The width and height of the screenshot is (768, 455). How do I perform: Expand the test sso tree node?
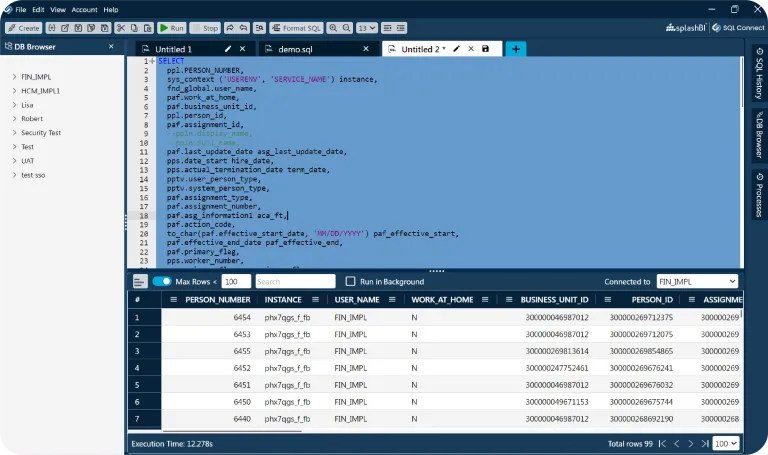pos(14,175)
